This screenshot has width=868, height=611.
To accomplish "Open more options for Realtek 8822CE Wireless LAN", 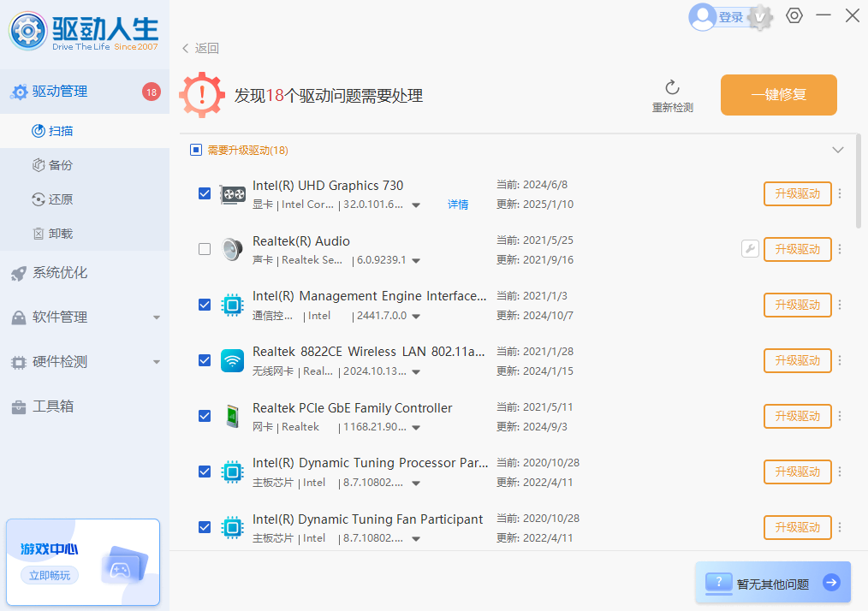I will pyautogui.click(x=840, y=360).
